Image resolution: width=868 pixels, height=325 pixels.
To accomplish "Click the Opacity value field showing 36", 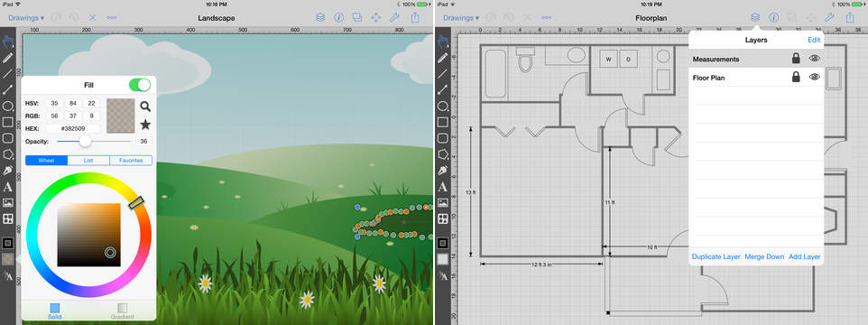I will pyautogui.click(x=143, y=141).
